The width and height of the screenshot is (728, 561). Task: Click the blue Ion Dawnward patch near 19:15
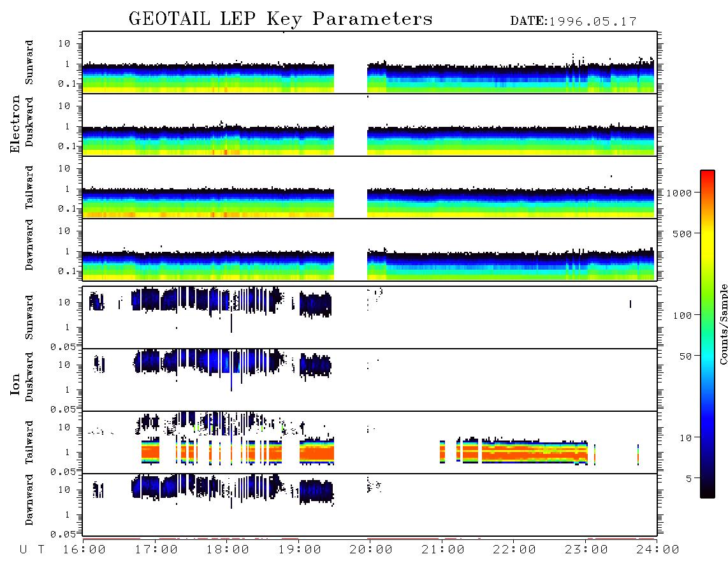316,492
